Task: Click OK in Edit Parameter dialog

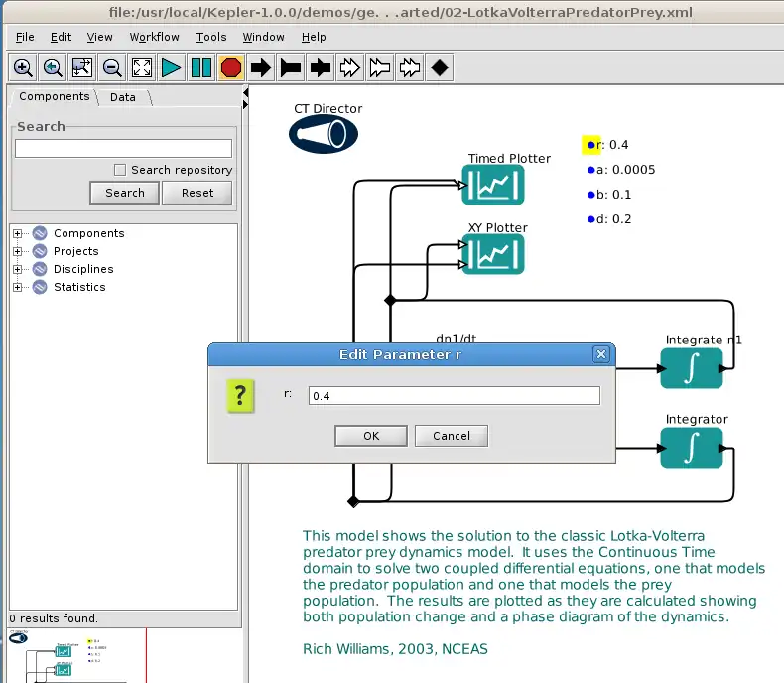Action: 370,436
